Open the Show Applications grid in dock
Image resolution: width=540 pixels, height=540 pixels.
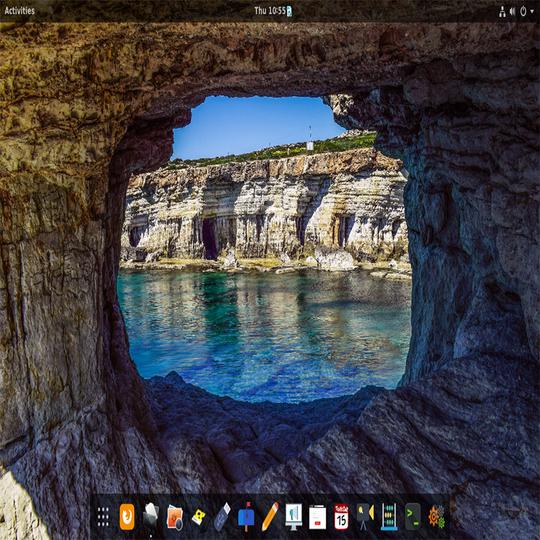click(x=103, y=517)
